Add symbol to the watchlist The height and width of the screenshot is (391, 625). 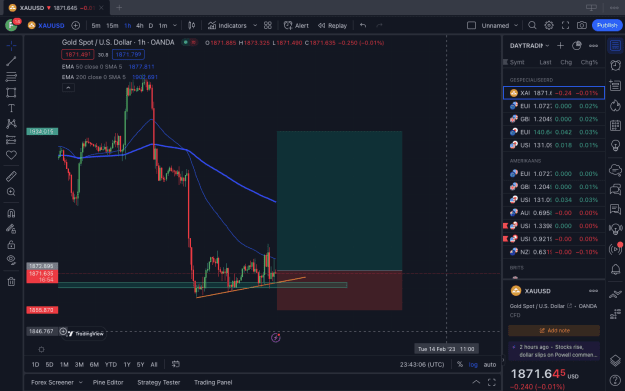tap(560, 46)
